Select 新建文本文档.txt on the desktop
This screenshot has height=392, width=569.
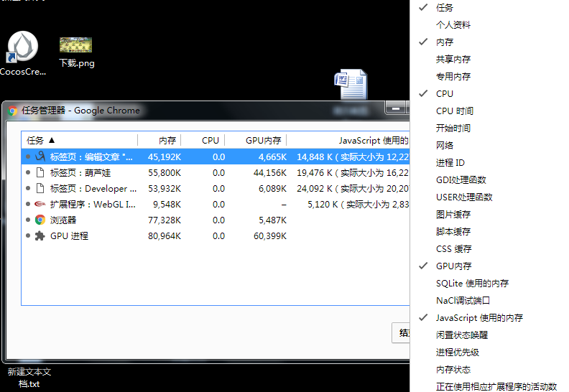(x=29, y=378)
